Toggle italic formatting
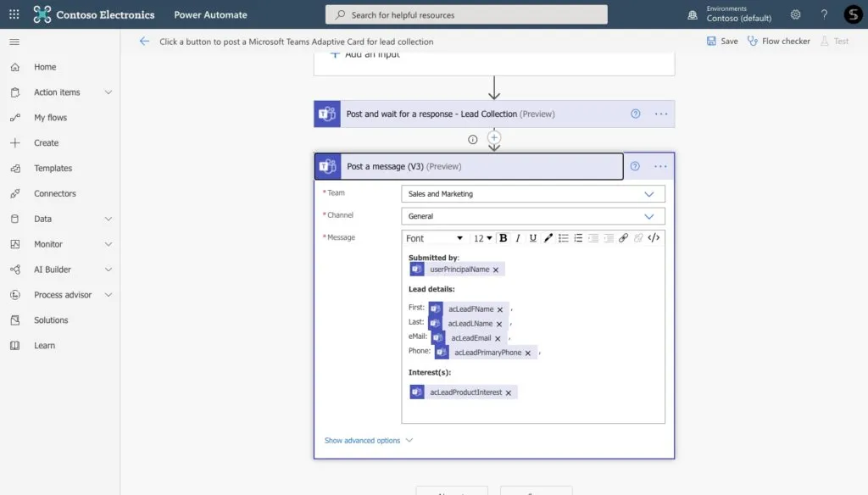868x495 pixels. (518, 238)
